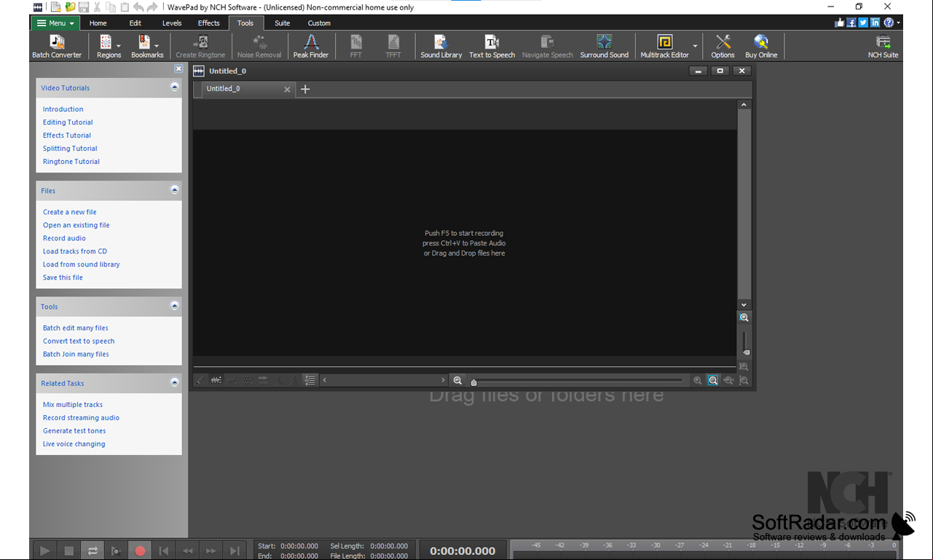Click the horizontal zoom slider handle
The width and height of the screenshot is (933, 560).
point(473,382)
